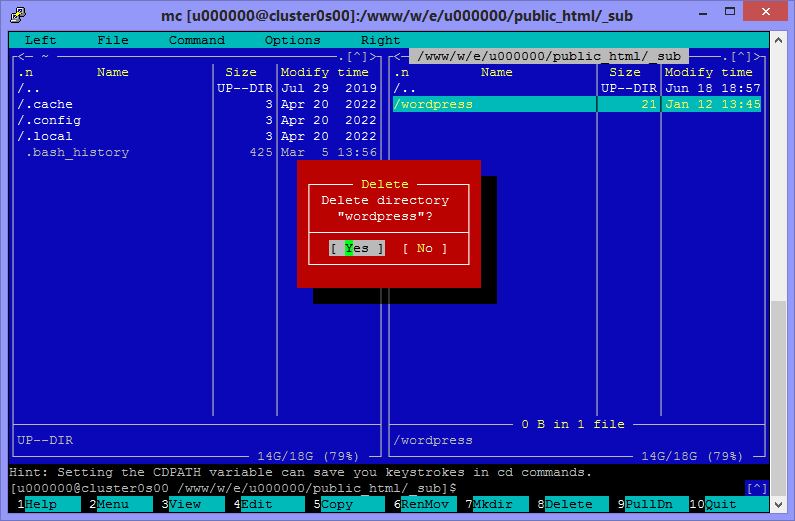
Task: Open the Right menu
Action: pos(380,40)
